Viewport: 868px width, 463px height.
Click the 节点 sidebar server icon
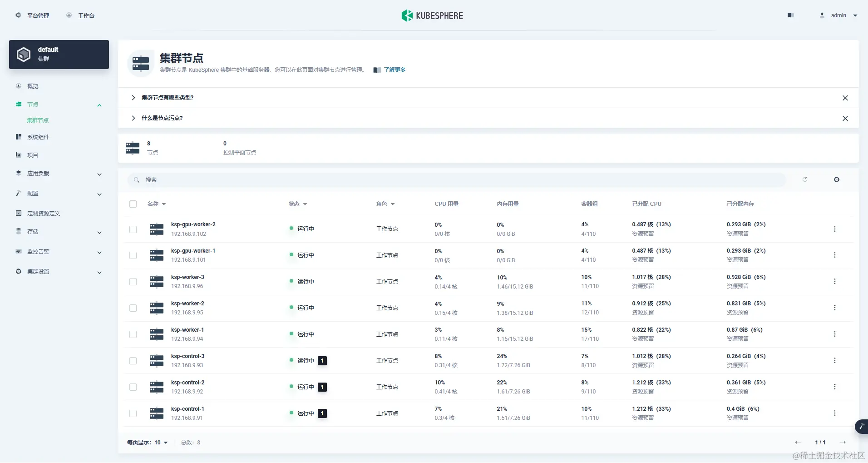click(19, 104)
